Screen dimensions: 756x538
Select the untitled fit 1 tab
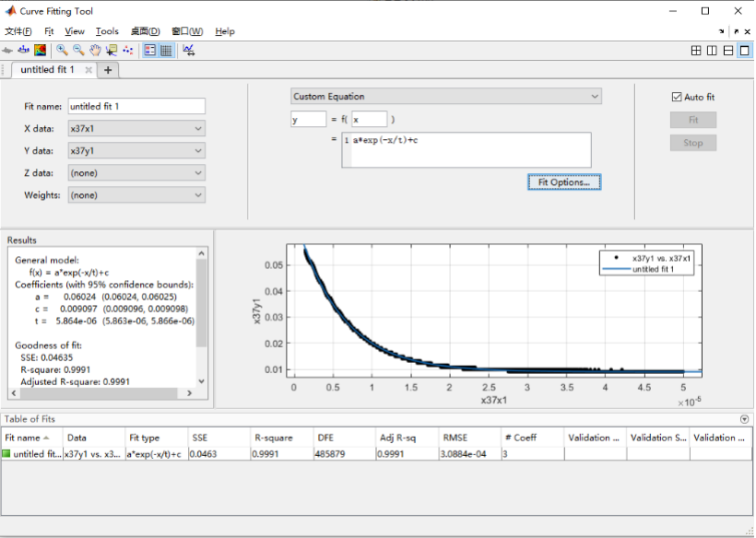(x=48, y=70)
